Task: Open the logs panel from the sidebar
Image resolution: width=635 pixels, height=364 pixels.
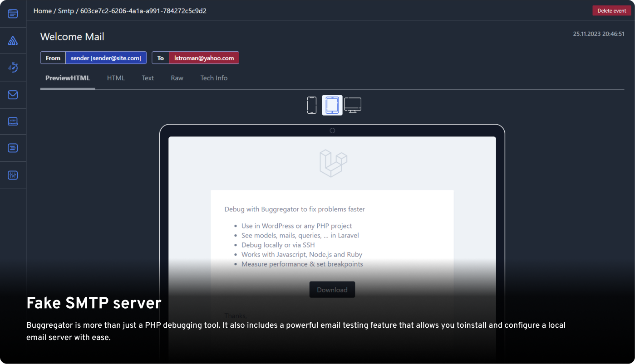Action: tap(13, 148)
